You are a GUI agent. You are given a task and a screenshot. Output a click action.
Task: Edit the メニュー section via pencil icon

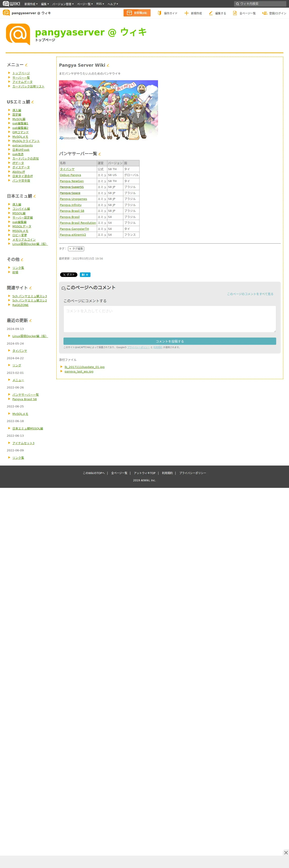[26, 65]
